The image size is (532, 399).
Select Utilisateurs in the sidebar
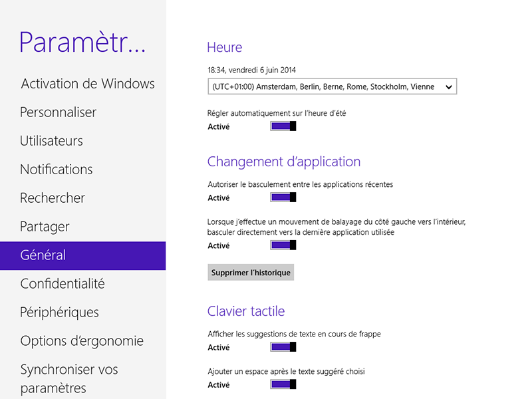coord(52,141)
